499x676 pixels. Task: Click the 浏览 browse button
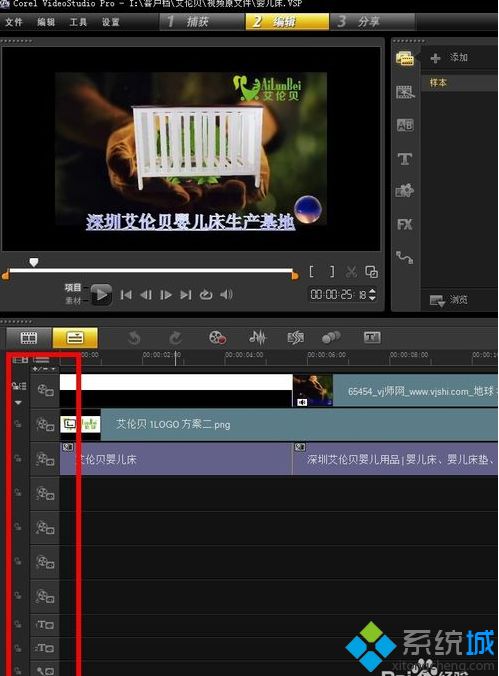(449, 300)
